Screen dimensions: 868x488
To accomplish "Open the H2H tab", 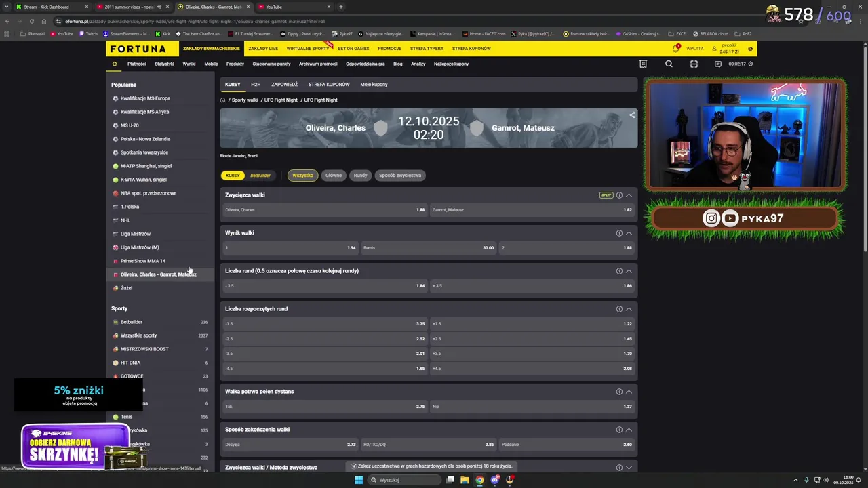I will 256,85.
